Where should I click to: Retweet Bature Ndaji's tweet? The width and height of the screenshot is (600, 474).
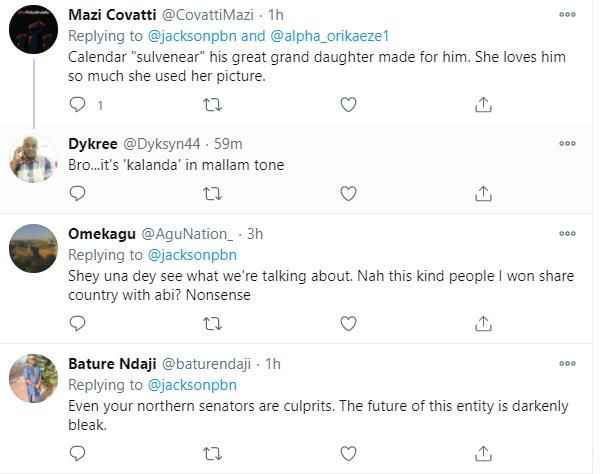tap(212, 452)
